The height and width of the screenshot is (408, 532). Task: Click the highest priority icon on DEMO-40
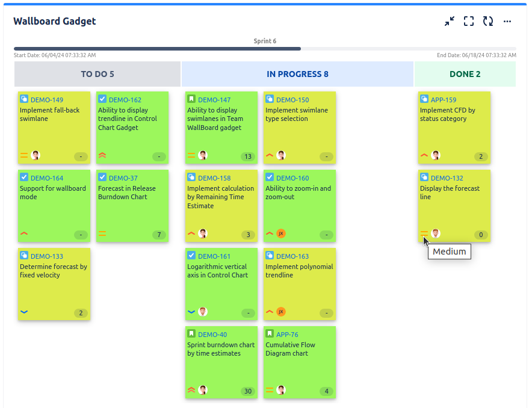click(x=191, y=390)
